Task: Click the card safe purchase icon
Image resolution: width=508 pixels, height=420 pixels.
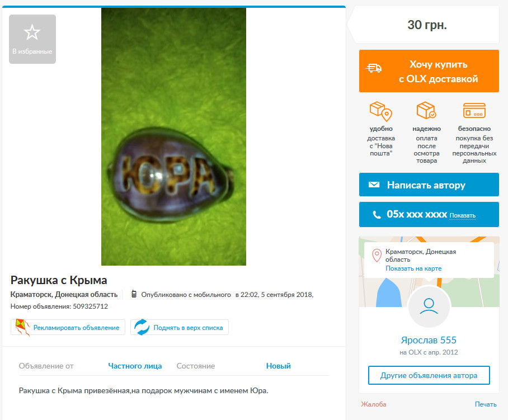Action: (474, 110)
